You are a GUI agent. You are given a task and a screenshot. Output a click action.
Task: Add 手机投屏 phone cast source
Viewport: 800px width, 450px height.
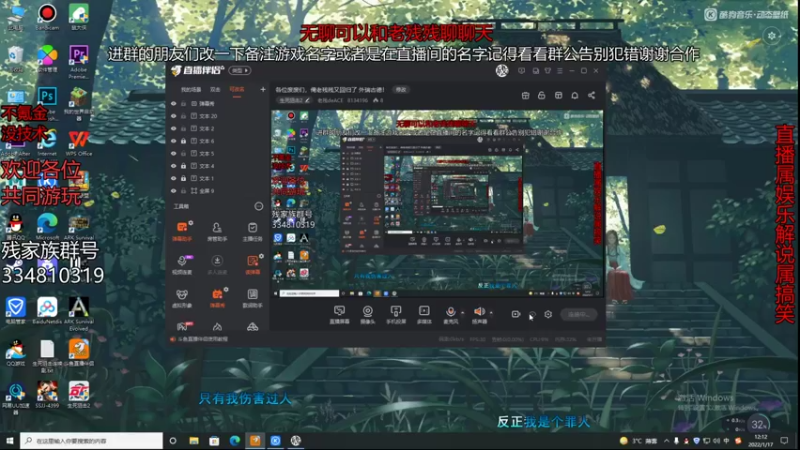[396, 314]
